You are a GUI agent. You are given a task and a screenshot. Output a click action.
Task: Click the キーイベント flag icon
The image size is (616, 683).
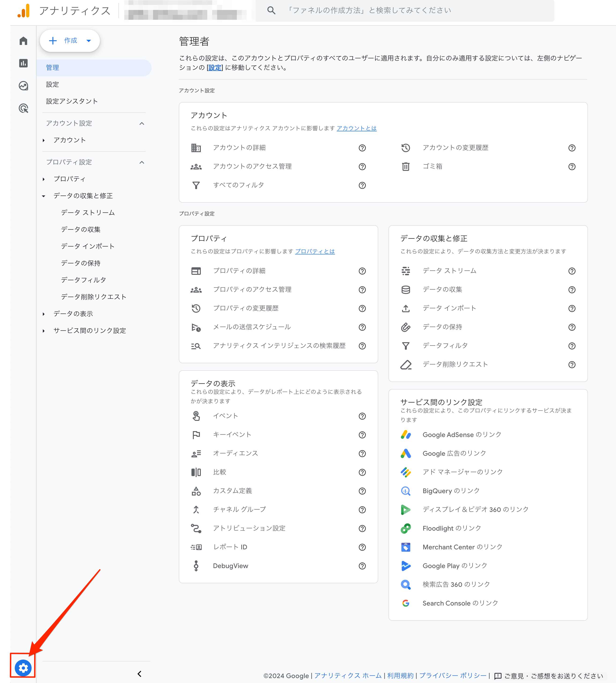(x=196, y=435)
